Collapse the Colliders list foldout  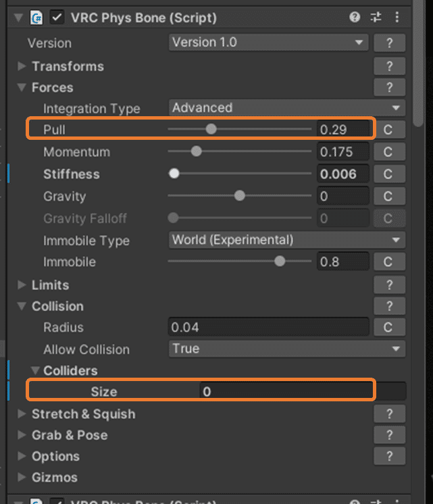pos(35,371)
